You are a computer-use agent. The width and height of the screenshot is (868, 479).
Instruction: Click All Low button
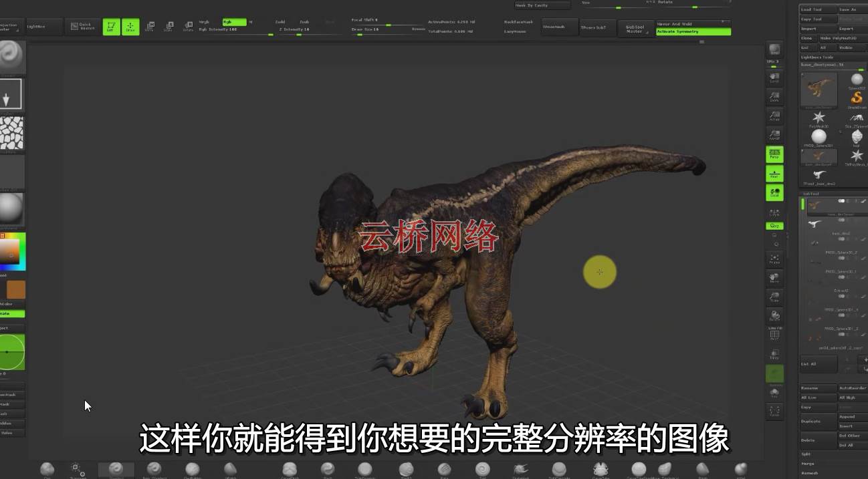pos(818,397)
